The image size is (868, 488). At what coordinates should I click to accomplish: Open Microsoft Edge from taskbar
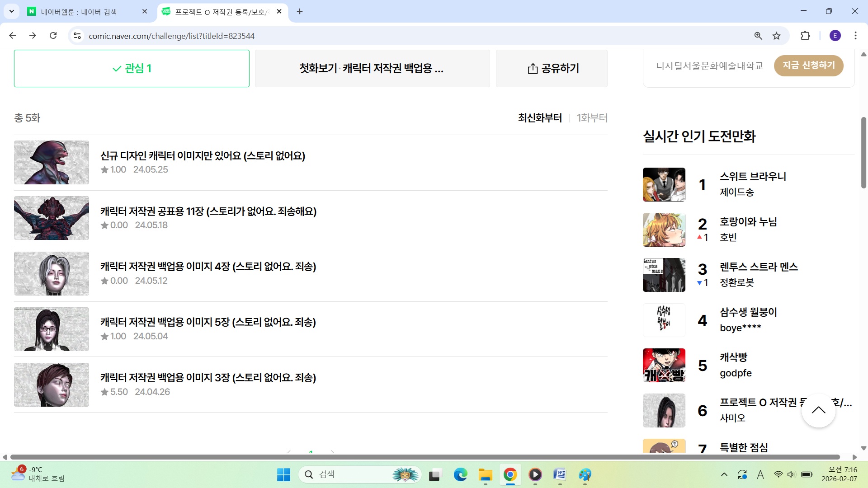(460, 474)
